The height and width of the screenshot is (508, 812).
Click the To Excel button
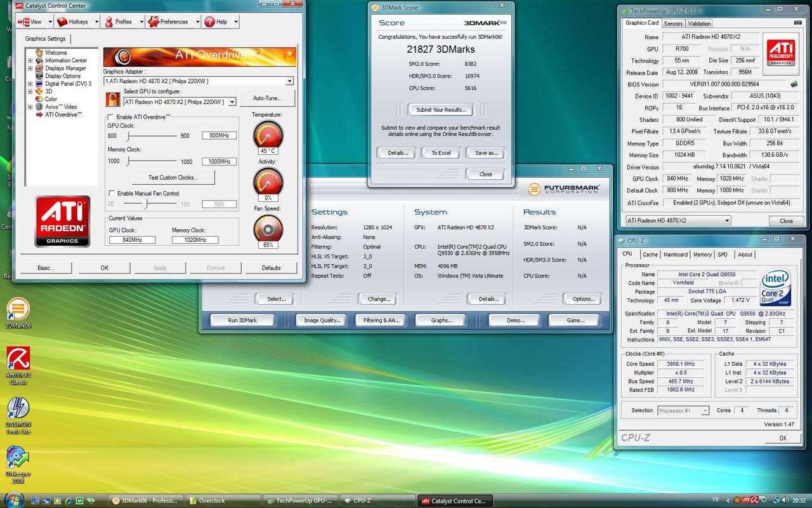click(441, 152)
